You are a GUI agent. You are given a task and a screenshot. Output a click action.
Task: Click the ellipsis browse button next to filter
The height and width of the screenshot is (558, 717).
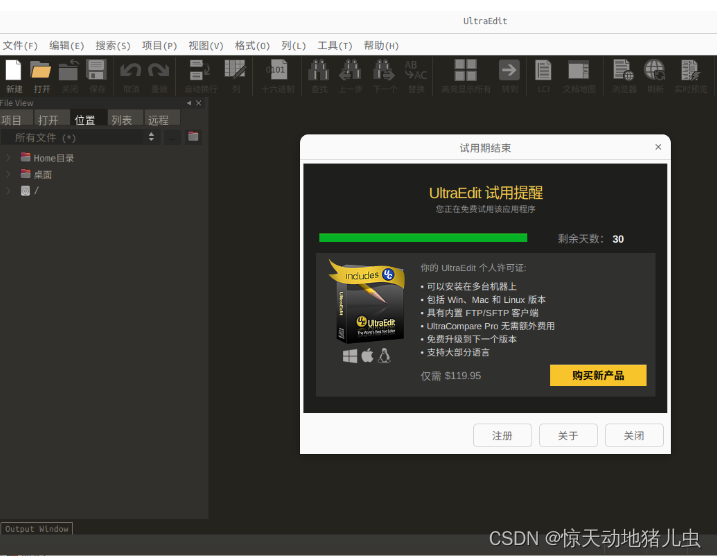click(x=172, y=137)
